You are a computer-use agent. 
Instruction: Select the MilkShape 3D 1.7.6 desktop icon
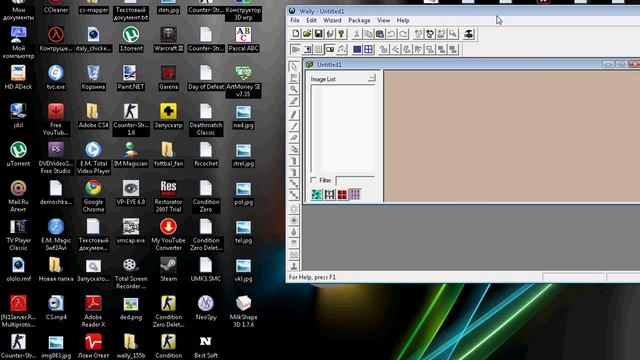(x=243, y=312)
